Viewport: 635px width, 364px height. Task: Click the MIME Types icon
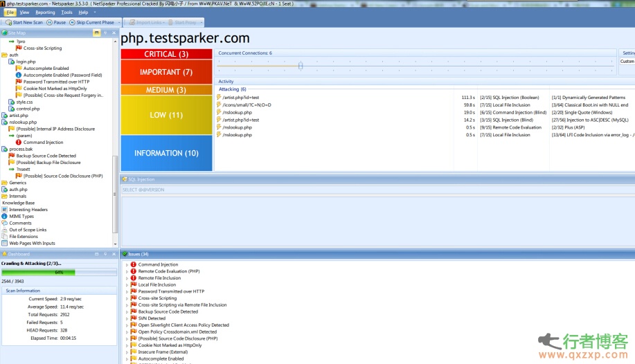pyautogui.click(x=4, y=216)
